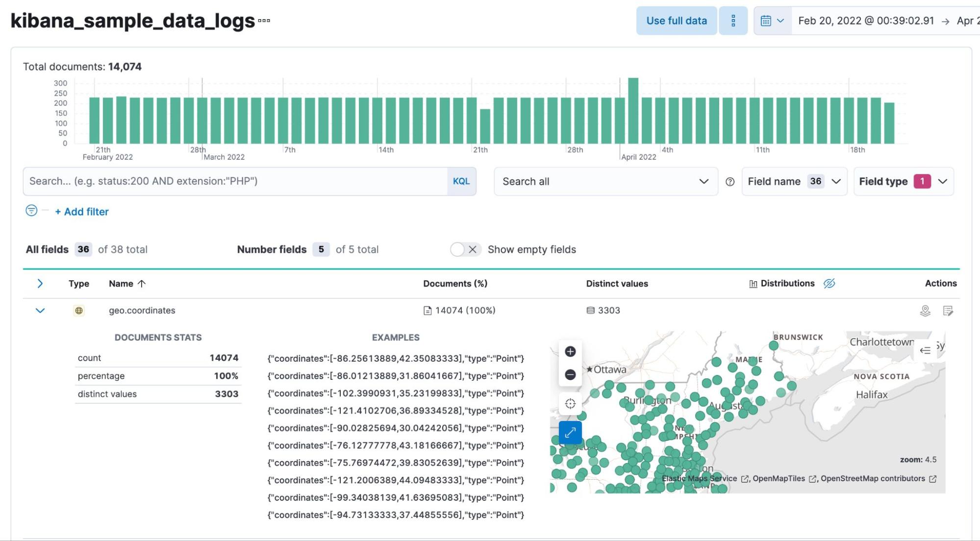Click the Use full data button
This screenshot has width=980, height=541.
(x=676, y=21)
